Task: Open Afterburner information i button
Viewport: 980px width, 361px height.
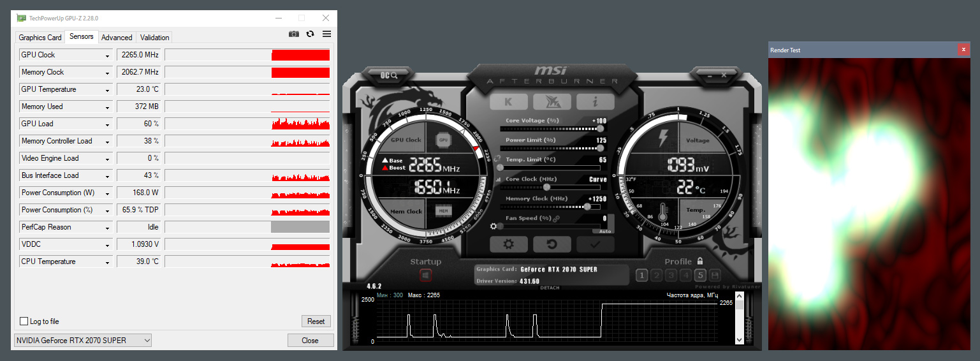Action: (x=595, y=101)
